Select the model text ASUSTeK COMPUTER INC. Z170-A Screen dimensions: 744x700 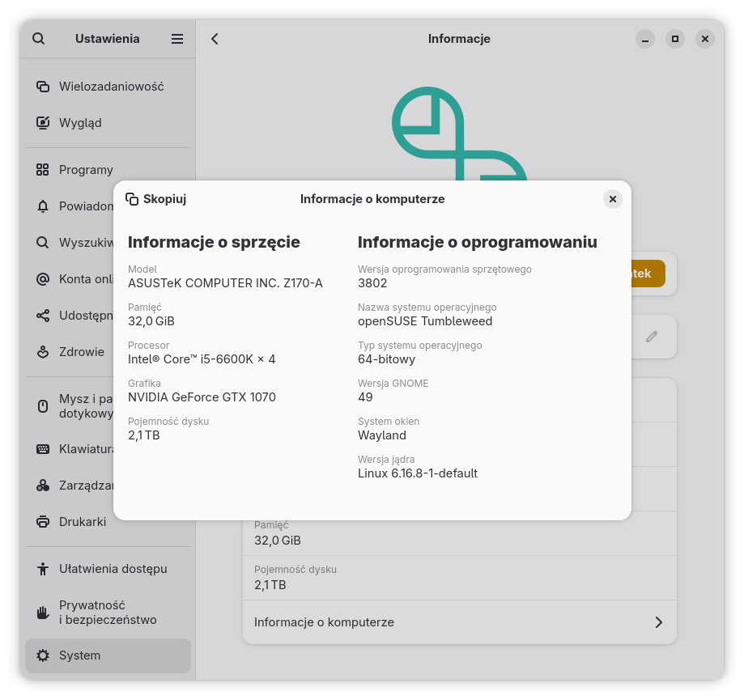pyautogui.click(x=225, y=283)
